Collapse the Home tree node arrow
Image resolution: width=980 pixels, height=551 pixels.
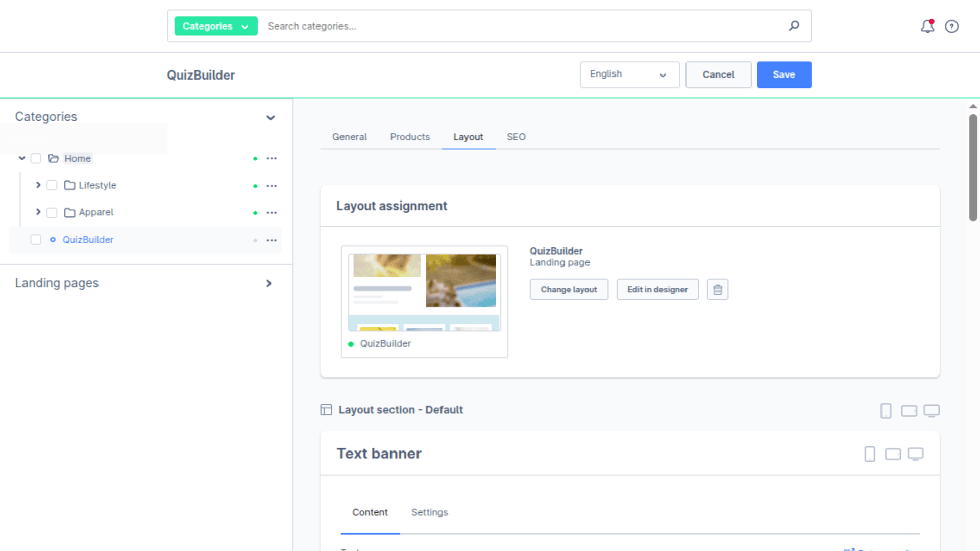22,158
